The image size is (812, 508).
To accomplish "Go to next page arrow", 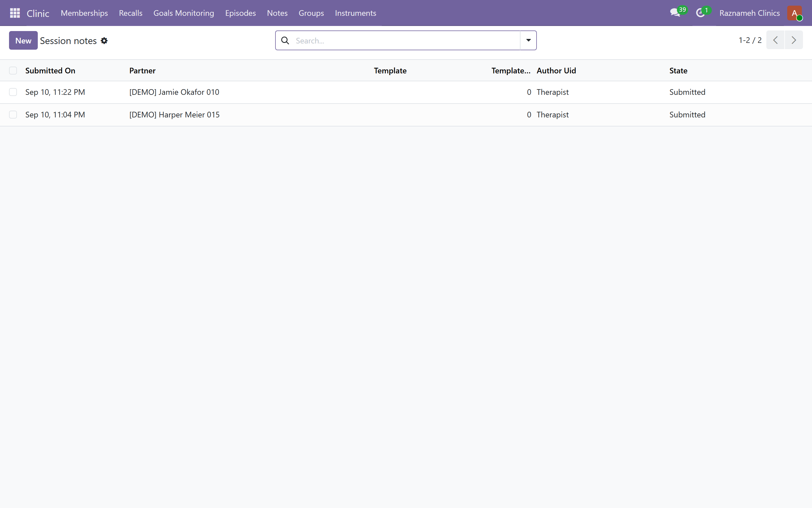I will click(x=794, y=40).
